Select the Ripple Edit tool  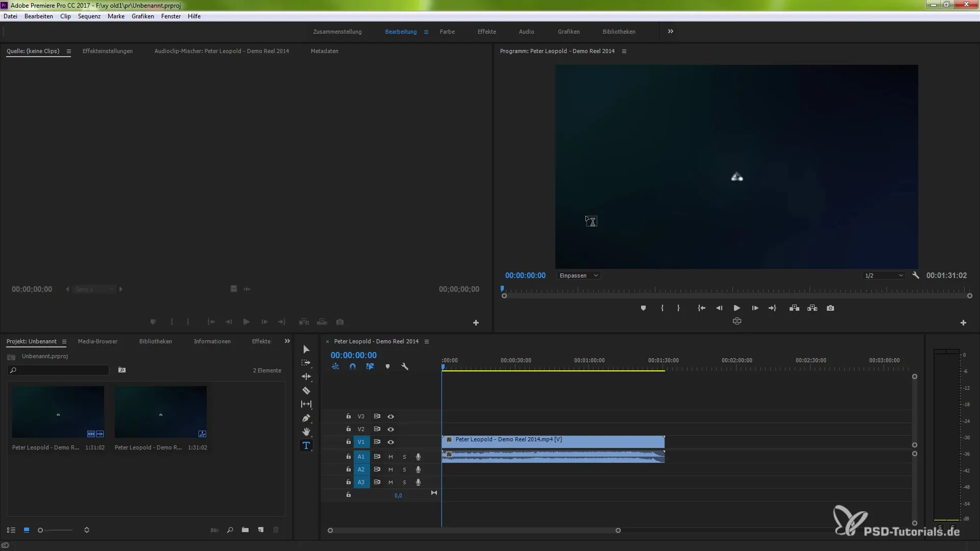[x=306, y=377]
